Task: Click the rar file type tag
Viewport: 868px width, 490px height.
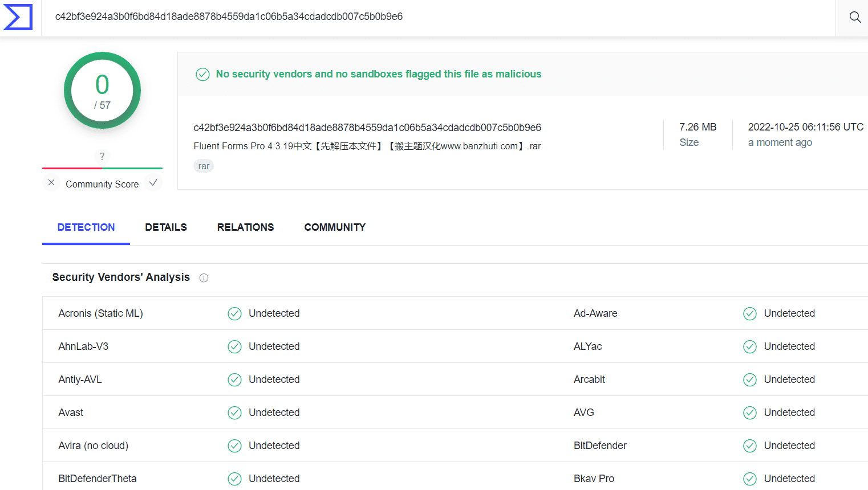Action: click(x=204, y=166)
